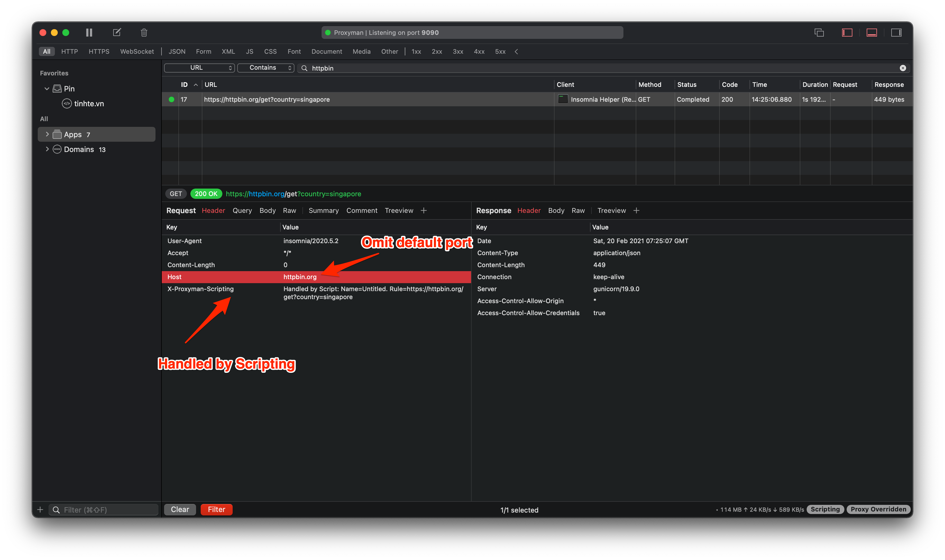Toggle the left sidebar layout icon
This screenshot has width=945, height=560.
point(847,33)
